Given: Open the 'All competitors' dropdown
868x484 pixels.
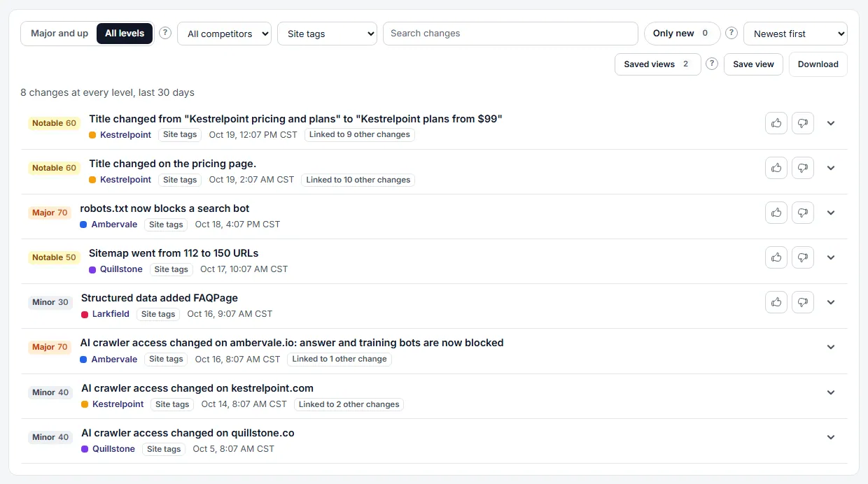Looking at the screenshot, I should 224,34.
